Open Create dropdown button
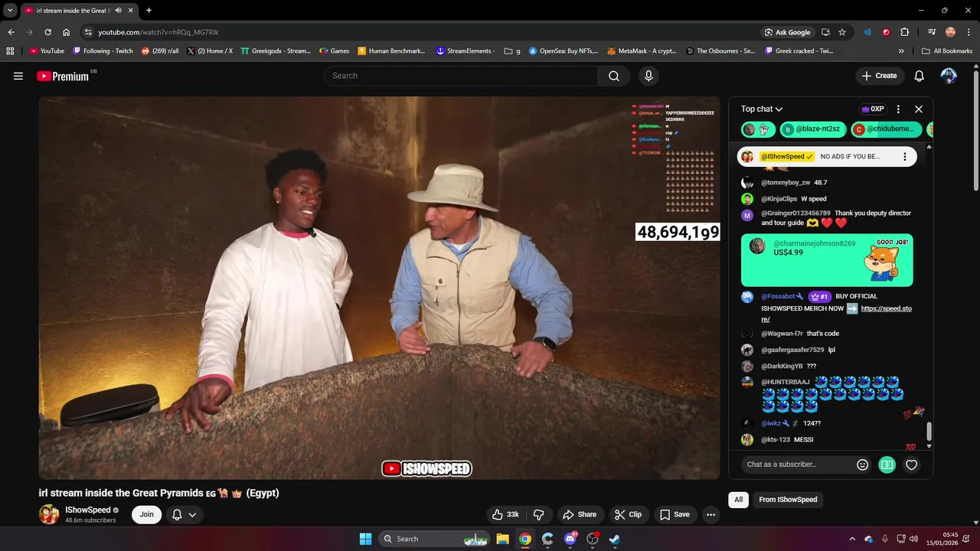This screenshot has width=980, height=551. pos(879,76)
